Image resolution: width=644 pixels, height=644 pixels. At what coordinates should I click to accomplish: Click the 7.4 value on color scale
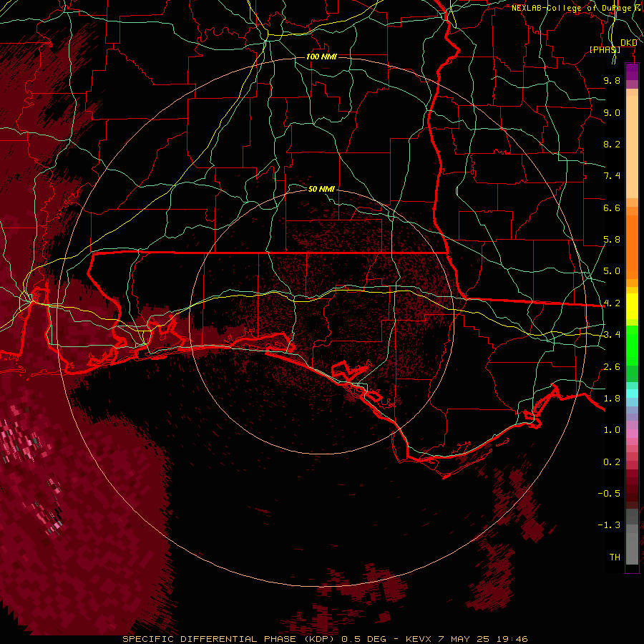(612, 176)
